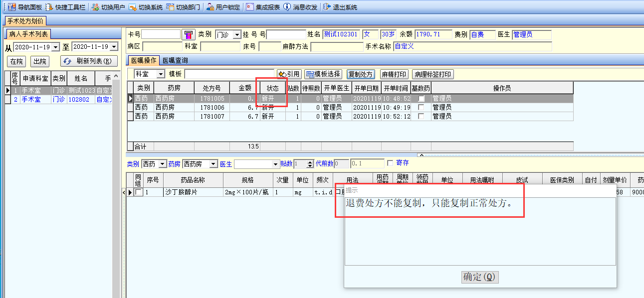Click the 麻精打印 print button
Image resolution: width=644 pixels, height=298 pixels.
394,74
